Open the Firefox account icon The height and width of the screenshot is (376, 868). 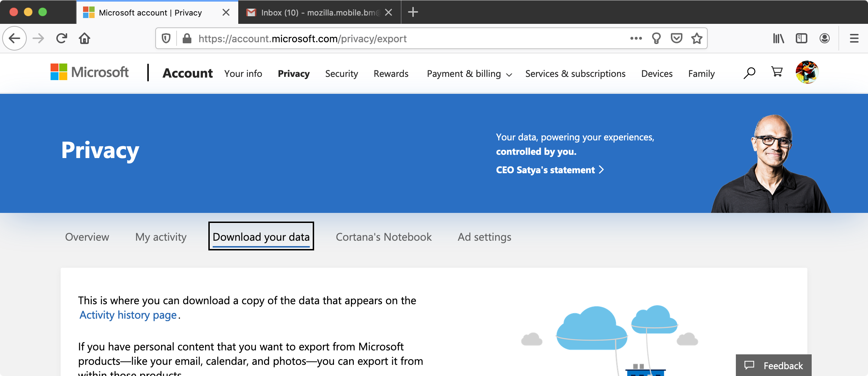(x=824, y=38)
